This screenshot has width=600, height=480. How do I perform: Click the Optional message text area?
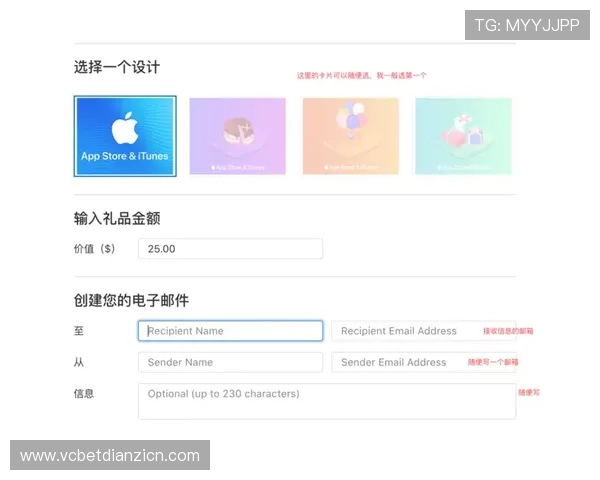[x=327, y=401]
